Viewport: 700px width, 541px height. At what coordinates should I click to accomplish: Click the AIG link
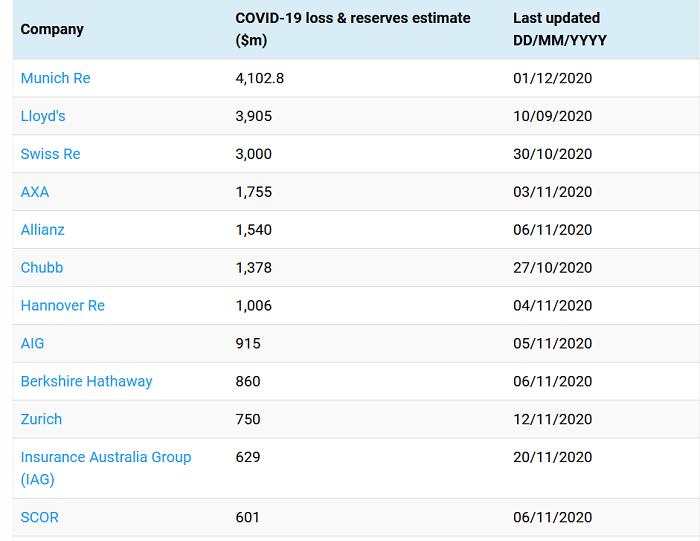tap(32, 344)
